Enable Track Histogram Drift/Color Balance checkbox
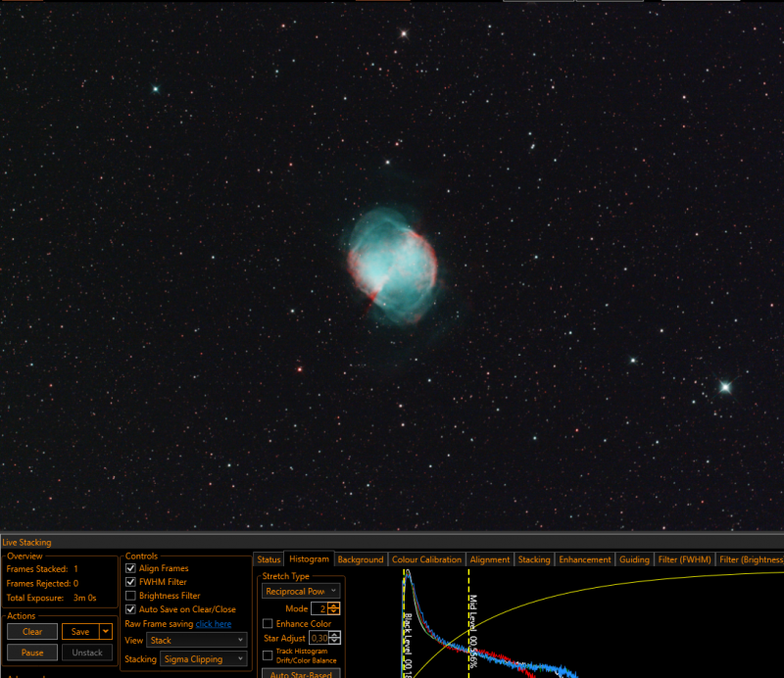784x678 pixels. pos(268,655)
